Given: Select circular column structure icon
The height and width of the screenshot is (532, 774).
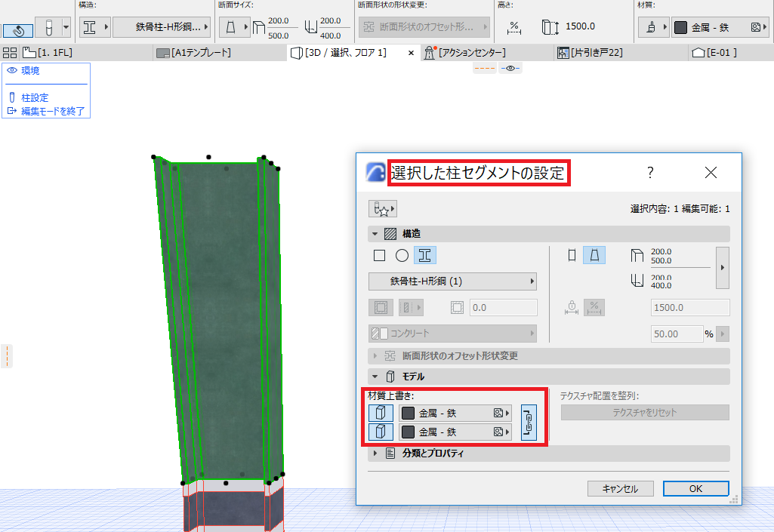Looking at the screenshot, I should 402,255.
